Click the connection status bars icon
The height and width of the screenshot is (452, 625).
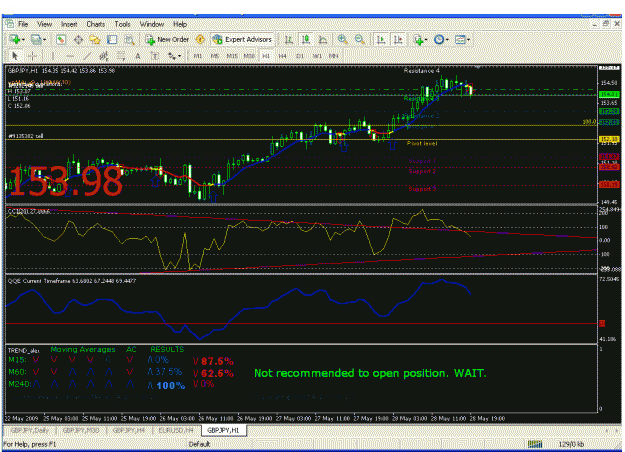pyautogui.click(x=535, y=444)
